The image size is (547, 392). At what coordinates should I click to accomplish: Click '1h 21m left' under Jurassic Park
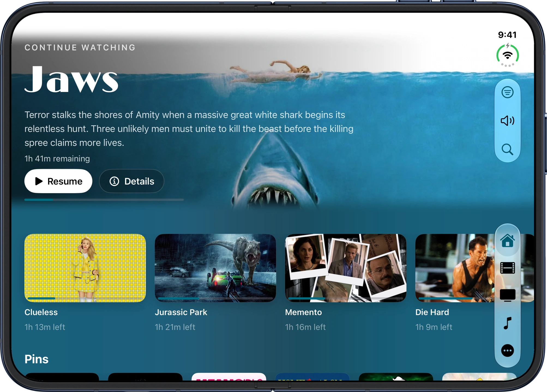[x=175, y=327]
